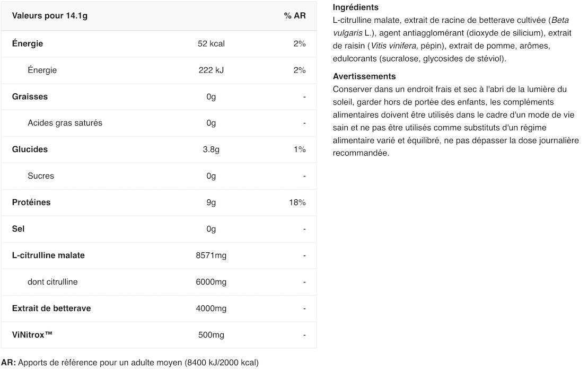Select the Avertissements heading
Viewport: 588px width, 371px height.
tap(364, 76)
